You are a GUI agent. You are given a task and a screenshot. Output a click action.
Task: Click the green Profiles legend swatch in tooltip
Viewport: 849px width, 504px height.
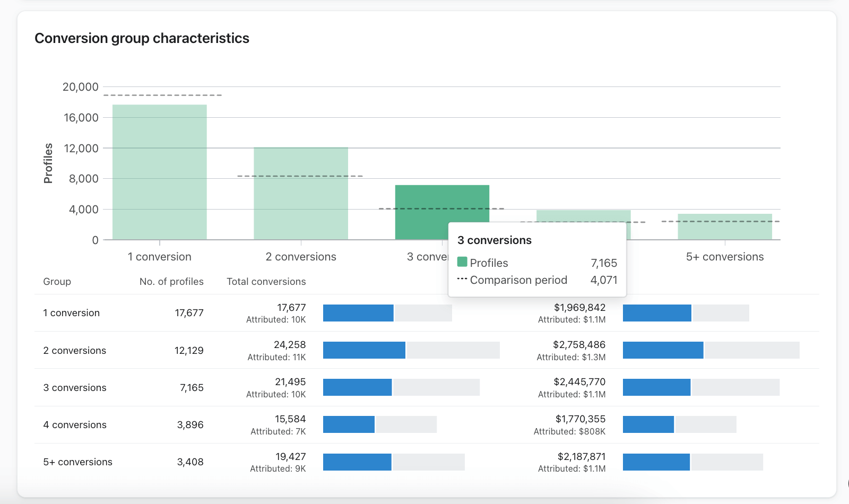tap(461, 262)
